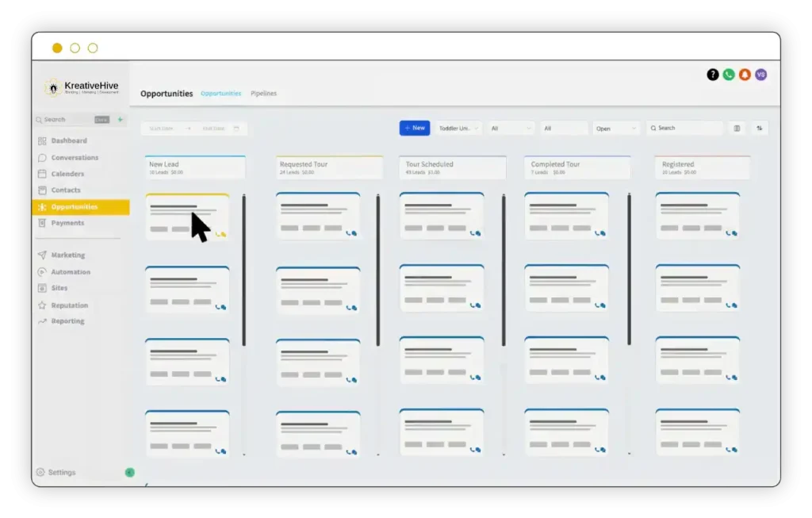Click the blue New button
The image size is (812, 518).
(x=415, y=128)
